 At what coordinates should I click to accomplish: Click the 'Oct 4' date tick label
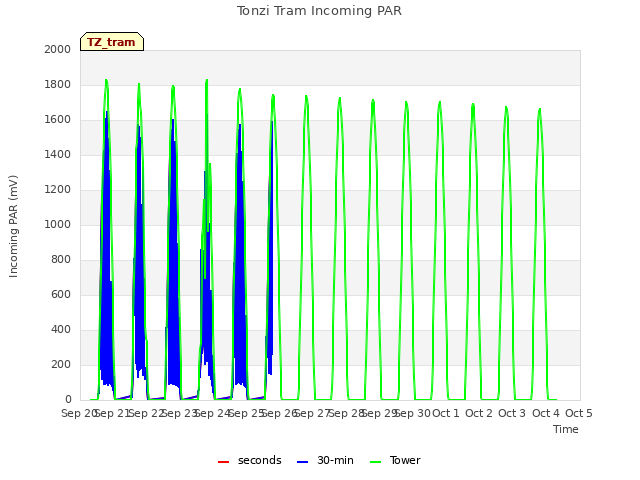(x=546, y=413)
